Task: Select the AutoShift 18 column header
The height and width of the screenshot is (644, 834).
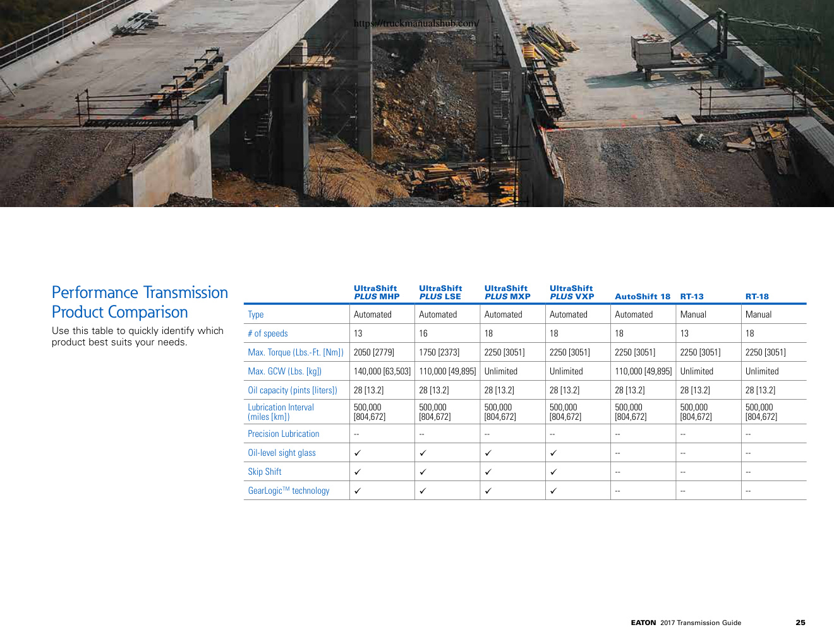Action: point(643,297)
